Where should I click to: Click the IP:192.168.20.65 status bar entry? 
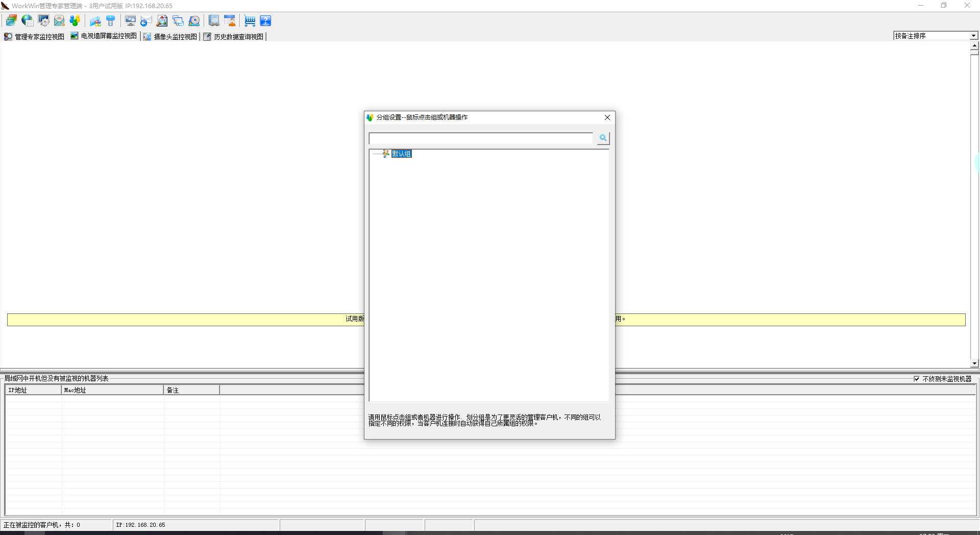tap(140, 525)
